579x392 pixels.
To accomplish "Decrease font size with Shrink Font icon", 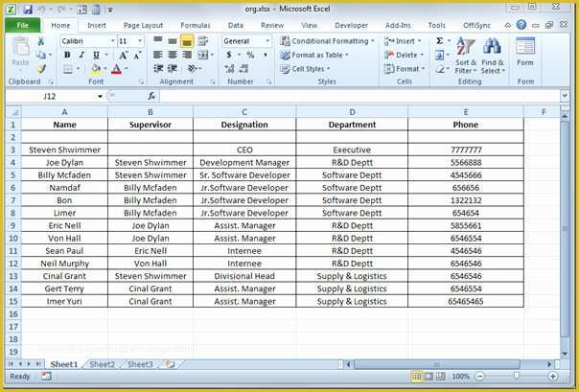I will pos(137,56).
